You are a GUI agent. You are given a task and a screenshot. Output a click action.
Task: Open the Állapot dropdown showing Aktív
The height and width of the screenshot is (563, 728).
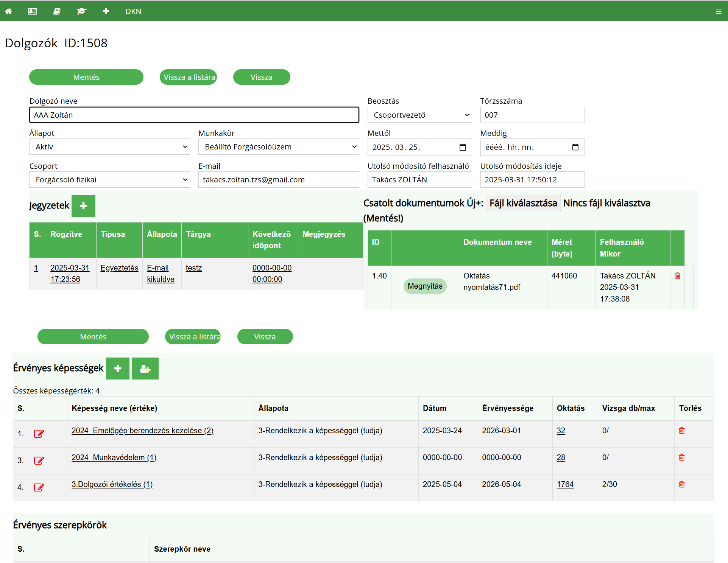tap(109, 147)
